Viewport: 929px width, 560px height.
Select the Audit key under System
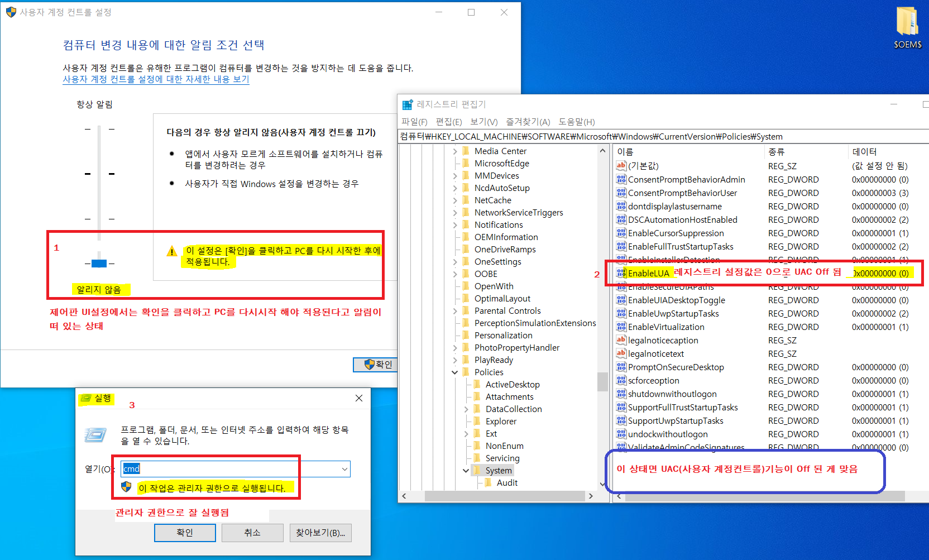[x=507, y=482]
